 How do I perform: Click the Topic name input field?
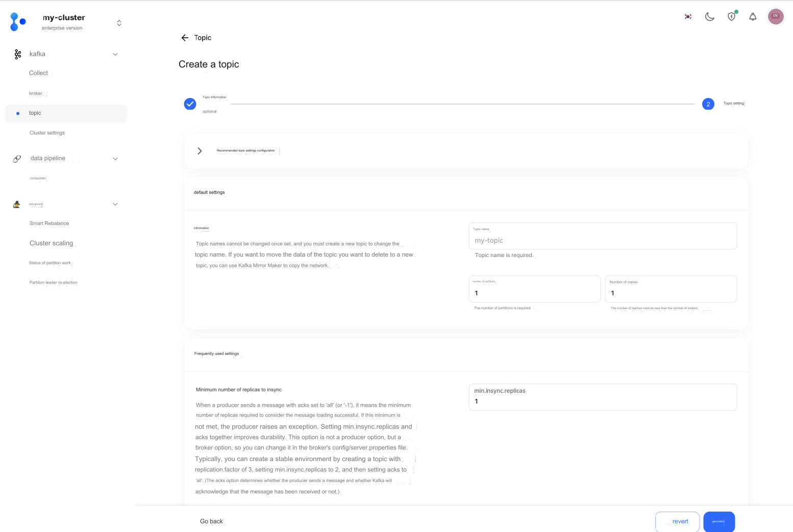tap(602, 240)
